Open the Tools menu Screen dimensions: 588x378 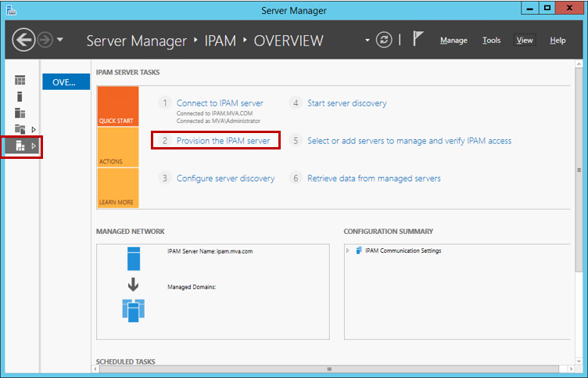click(491, 40)
